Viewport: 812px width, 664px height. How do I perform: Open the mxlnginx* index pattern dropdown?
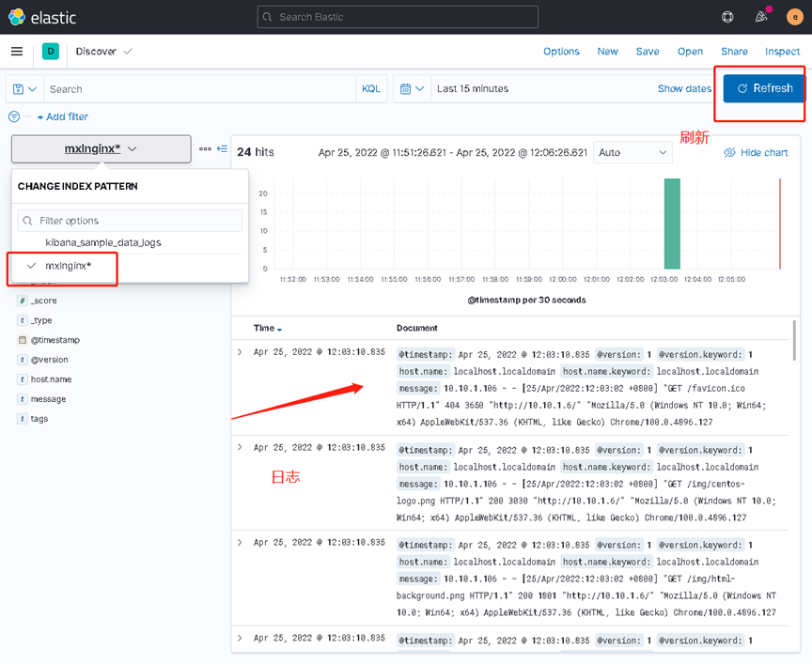point(101,149)
